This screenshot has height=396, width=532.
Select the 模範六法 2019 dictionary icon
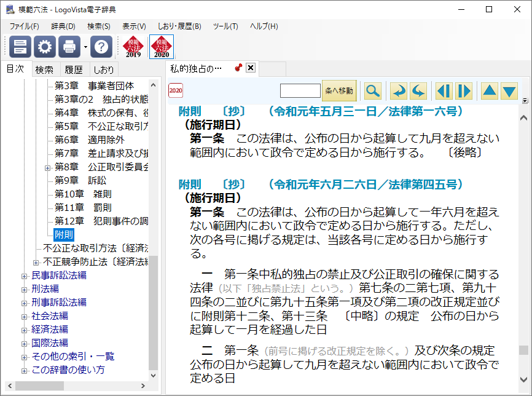(133, 47)
